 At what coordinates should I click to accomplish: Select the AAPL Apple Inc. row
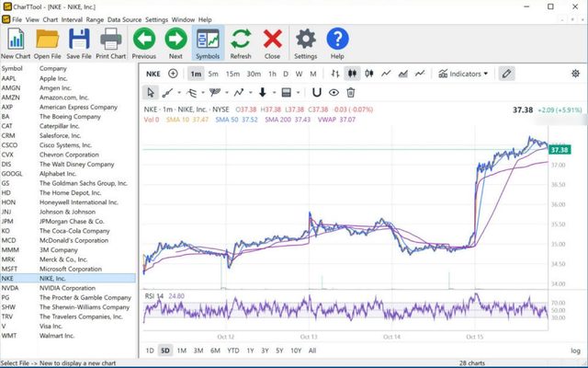pos(68,78)
